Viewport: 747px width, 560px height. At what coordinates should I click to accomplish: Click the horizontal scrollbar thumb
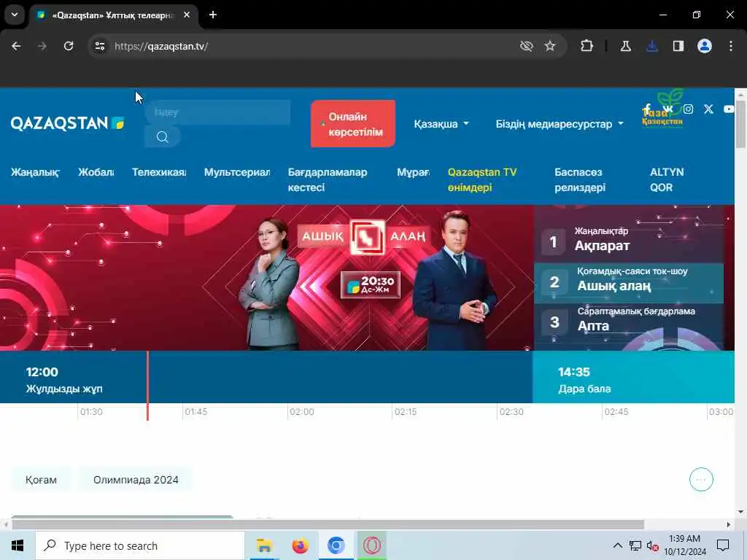pyautogui.click(x=328, y=525)
